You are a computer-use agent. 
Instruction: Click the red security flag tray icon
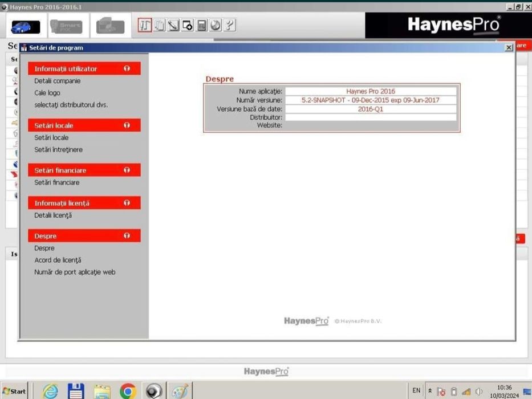pos(441,392)
